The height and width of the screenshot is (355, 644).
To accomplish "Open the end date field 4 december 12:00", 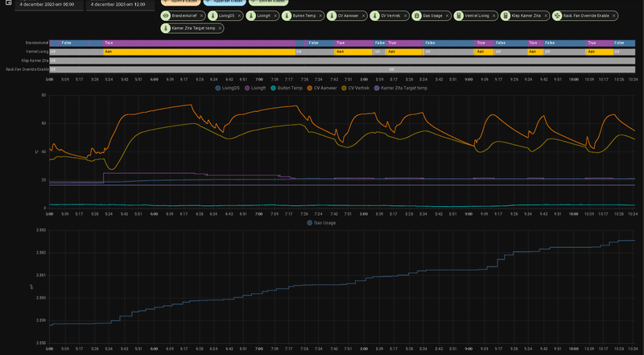I will tap(118, 4).
